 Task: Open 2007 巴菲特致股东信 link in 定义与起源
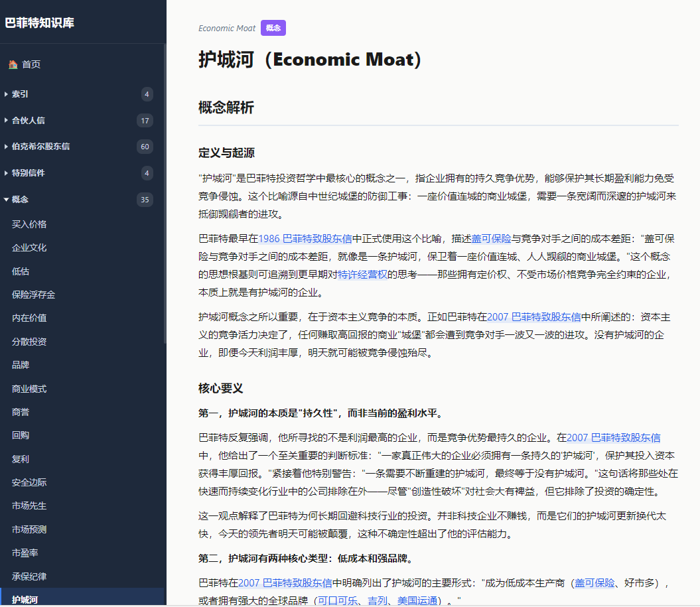(x=534, y=317)
